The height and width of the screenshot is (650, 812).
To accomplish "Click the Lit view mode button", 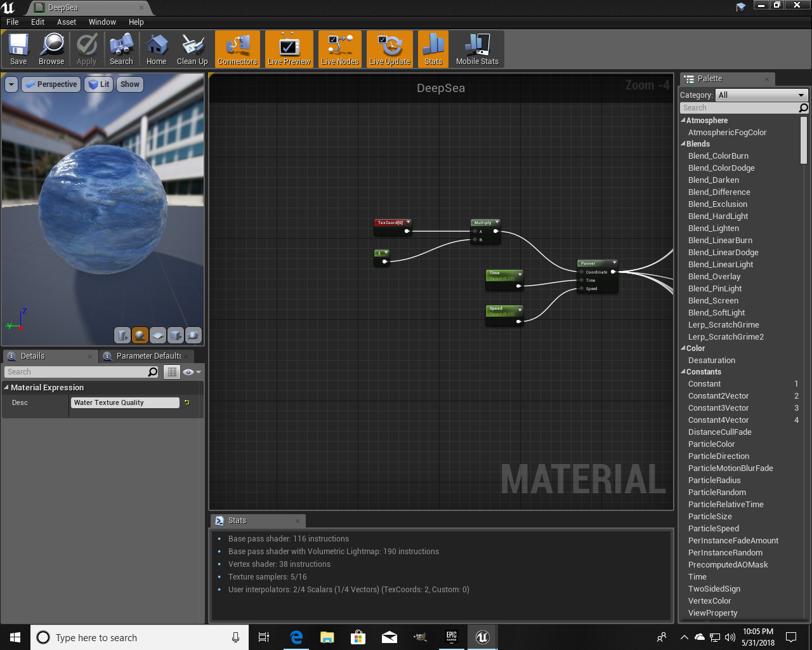I will click(x=98, y=84).
